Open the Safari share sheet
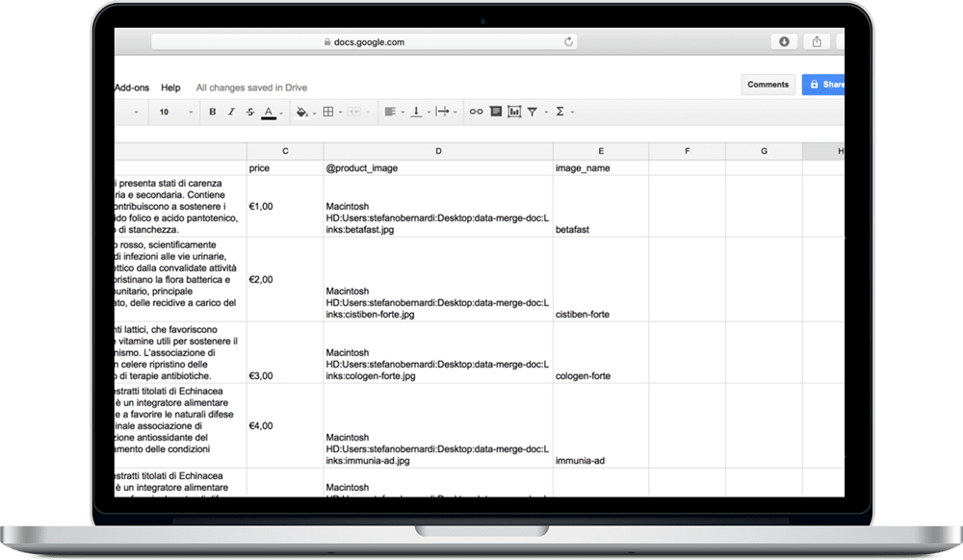963x560 pixels. coord(817,41)
